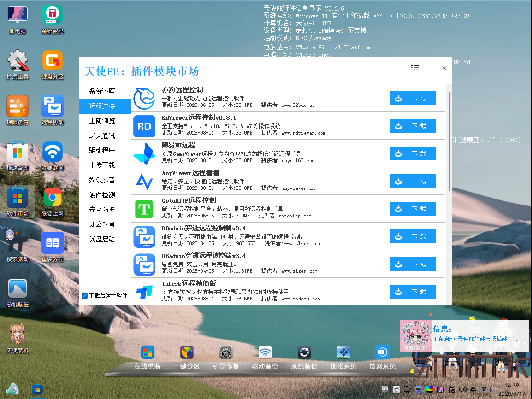The height and width of the screenshot is (399, 532).
Task: Click the volume icon in system tray
Action: point(462,389)
